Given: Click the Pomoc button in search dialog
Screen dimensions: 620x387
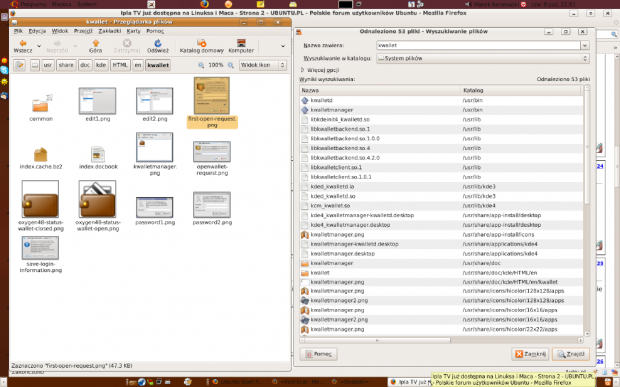Looking at the screenshot, I should 318,354.
